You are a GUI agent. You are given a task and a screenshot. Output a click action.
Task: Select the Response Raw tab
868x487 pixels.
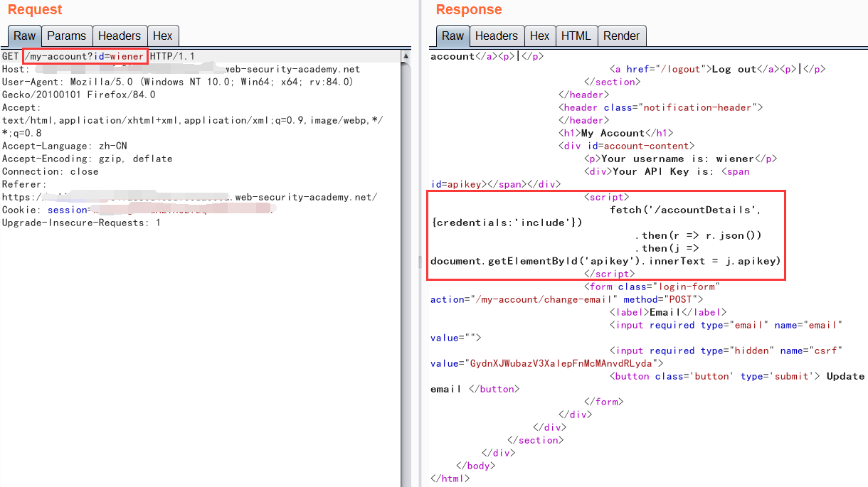[x=452, y=36]
